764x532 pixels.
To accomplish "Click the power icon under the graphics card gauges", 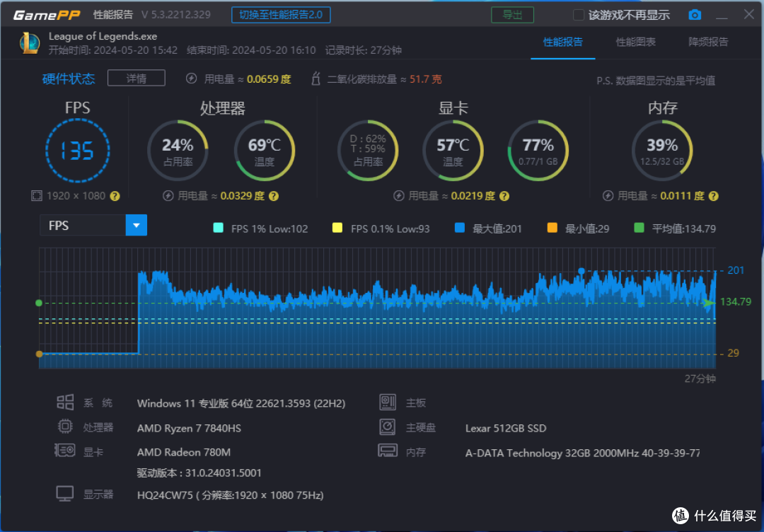I will 398,196.
